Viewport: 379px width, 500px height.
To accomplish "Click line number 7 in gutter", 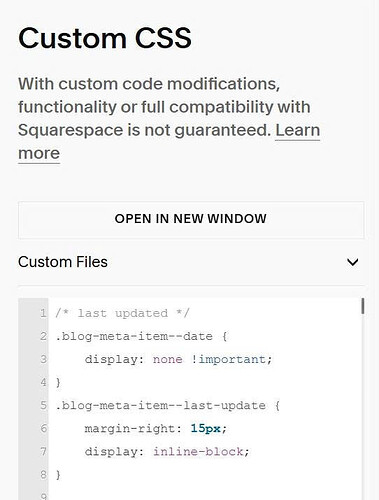I will click(43, 452).
